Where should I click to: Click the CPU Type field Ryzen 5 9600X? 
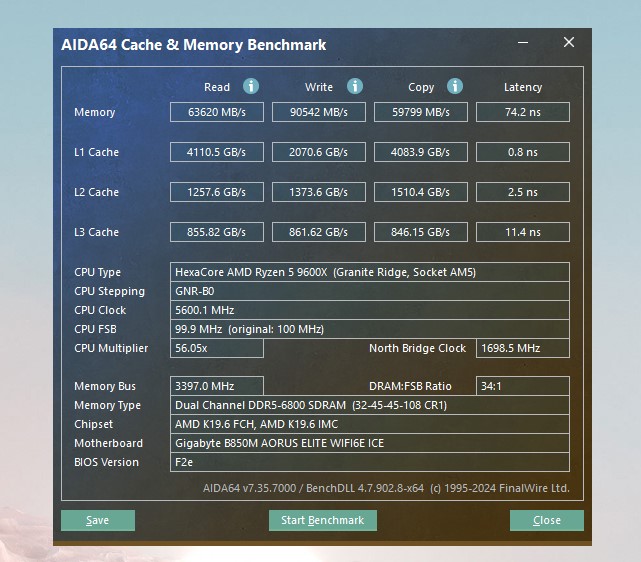point(370,272)
